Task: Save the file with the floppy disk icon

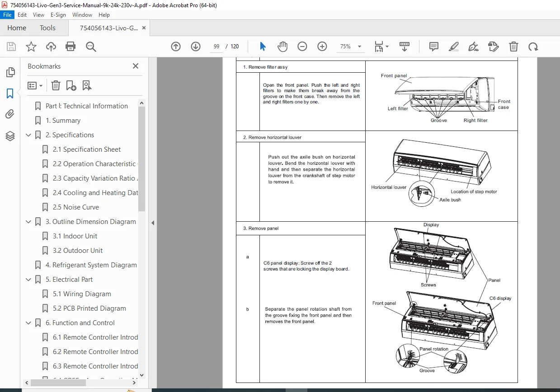Action: pyautogui.click(x=11, y=47)
